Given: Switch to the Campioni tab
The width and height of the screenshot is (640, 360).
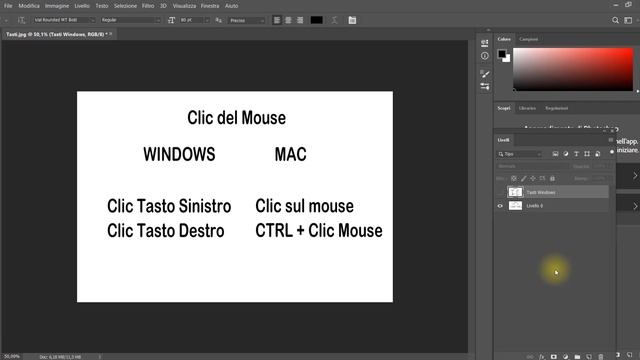Looking at the screenshot, I should coord(529,39).
